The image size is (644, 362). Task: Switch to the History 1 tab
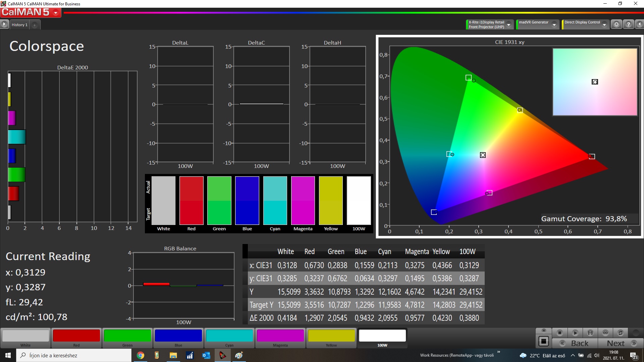(19, 25)
